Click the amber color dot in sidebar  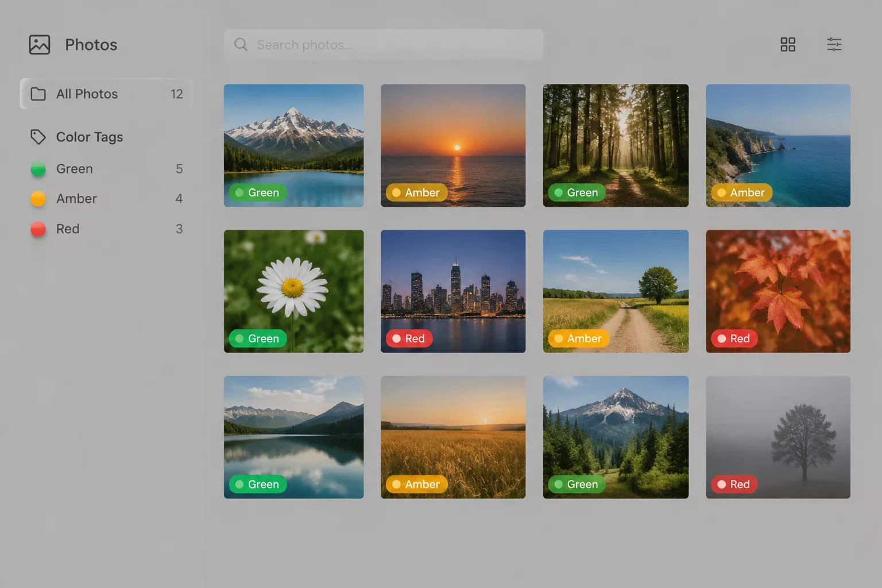tap(38, 199)
